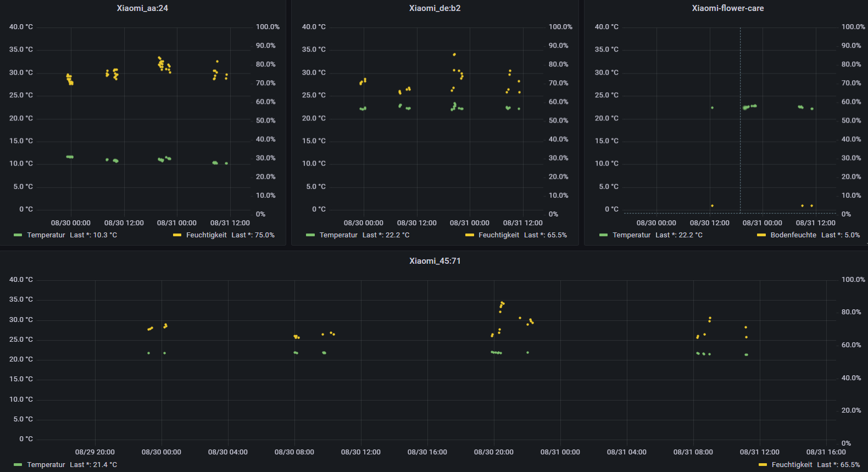The image size is (868, 472).
Task: Click green Temperatur color swatch in Xiaomi_de:b2
Action: point(310,235)
